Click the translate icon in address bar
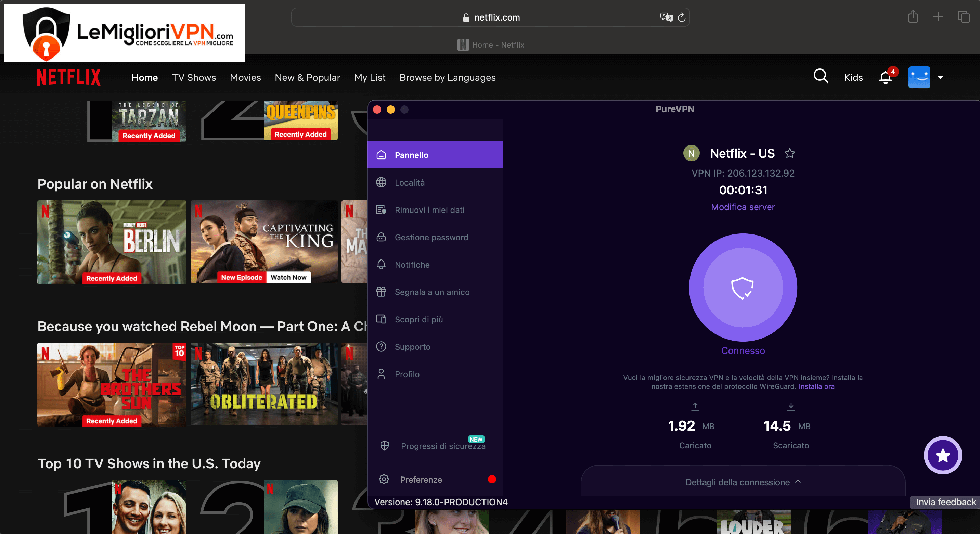 click(666, 17)
